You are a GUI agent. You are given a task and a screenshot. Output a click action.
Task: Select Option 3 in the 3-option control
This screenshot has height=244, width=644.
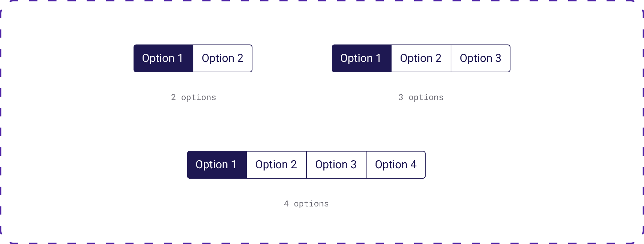pyautogui.click(x=481, y=58)
